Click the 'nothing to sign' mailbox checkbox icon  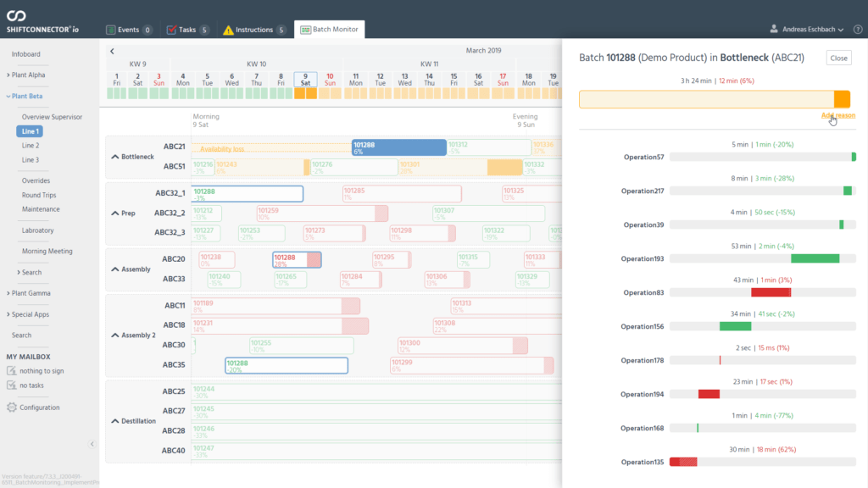[12, 371]
